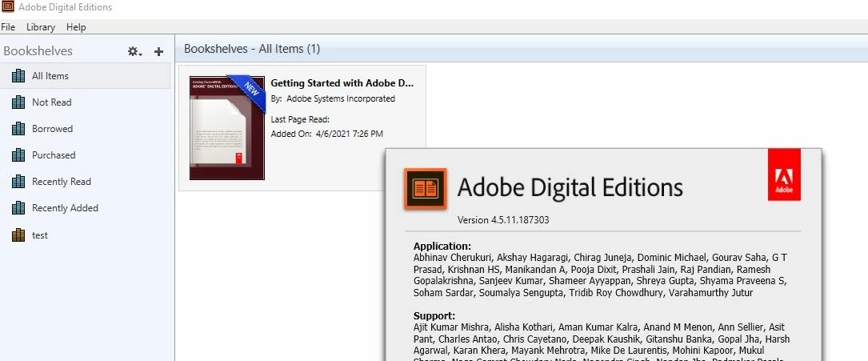
Task: Open the Help menu
Action: pyautogui.click(x=76, y=27)
